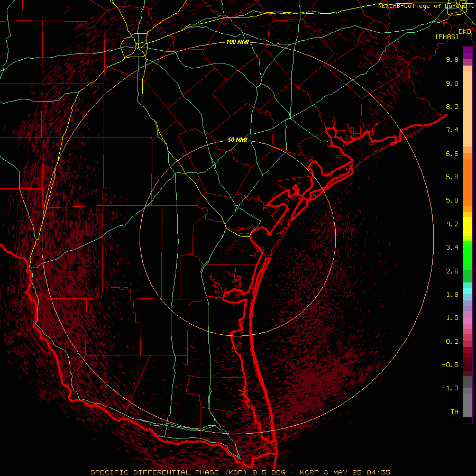Click the 6.6 value on the color scale
Image resolution: width=476 pixels, height=476 pixels.
pos(452,154)
